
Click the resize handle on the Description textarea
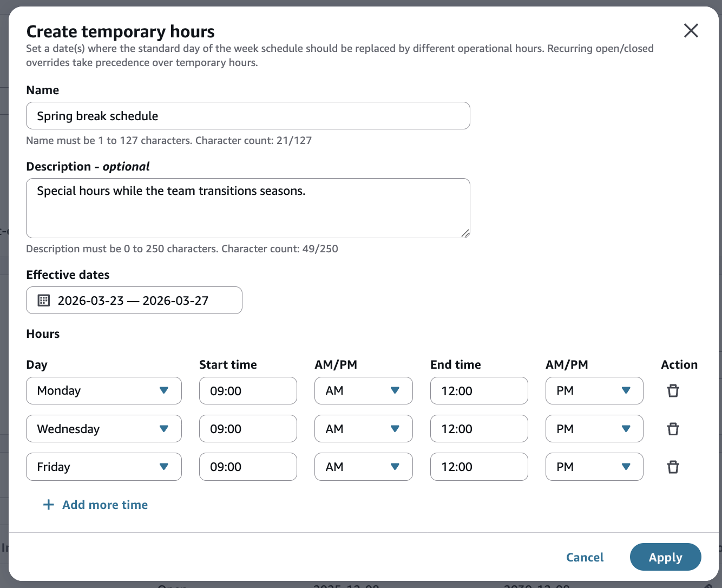click(x=465, y=233)
